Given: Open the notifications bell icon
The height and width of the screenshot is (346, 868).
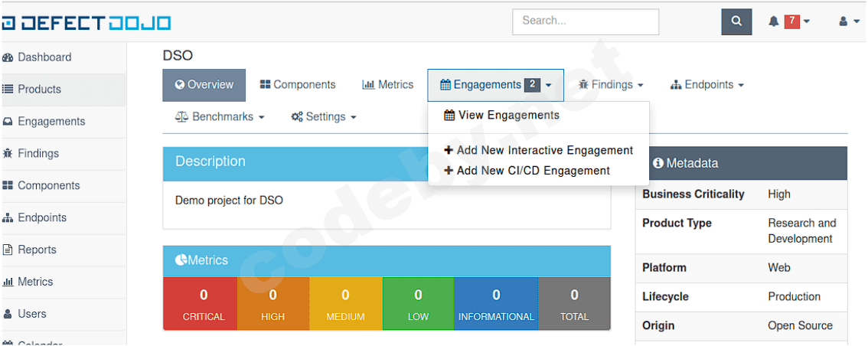Looking at the screenshot, I should (x=773, y=21).
